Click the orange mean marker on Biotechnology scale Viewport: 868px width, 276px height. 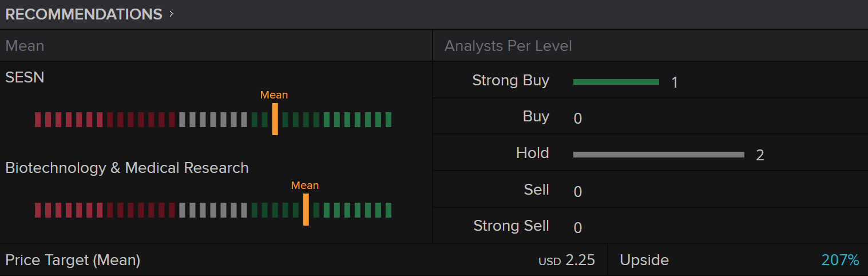306,210
